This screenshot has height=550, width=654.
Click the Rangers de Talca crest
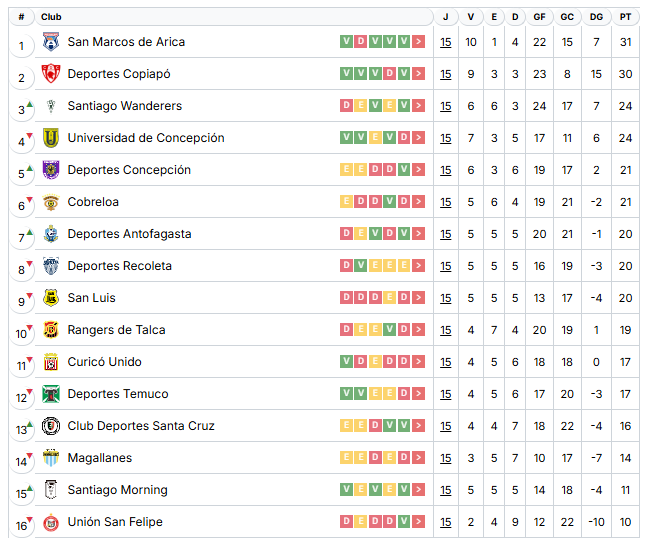point(51,330)
